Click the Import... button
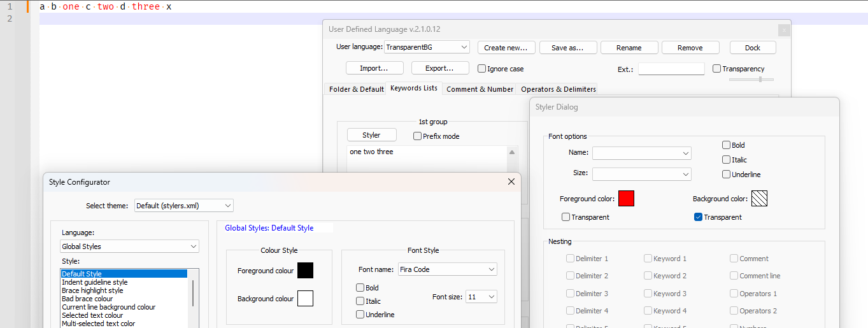868x328 pixels. pyautogui.click(x=373, y=68)
